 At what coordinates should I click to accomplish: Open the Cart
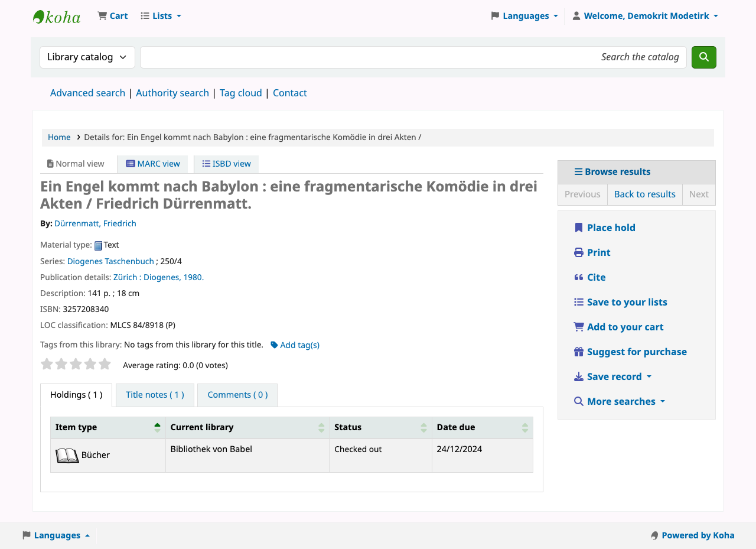(113, 16)
